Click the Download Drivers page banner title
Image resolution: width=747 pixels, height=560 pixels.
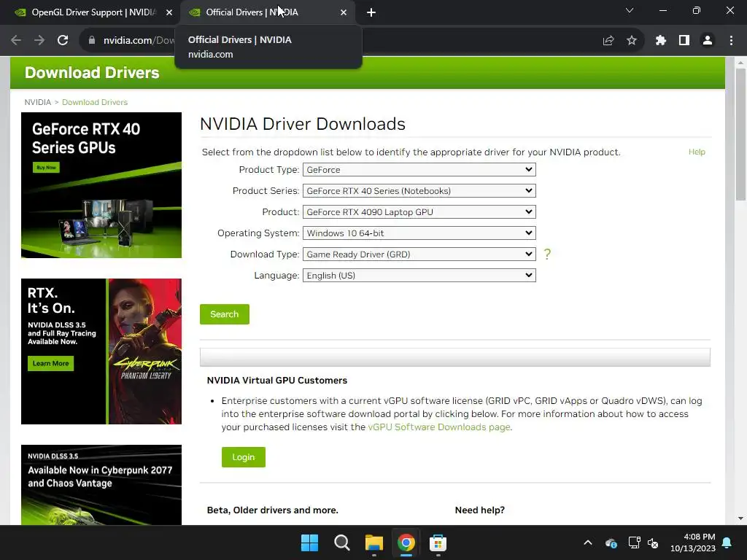coord(92,73)
